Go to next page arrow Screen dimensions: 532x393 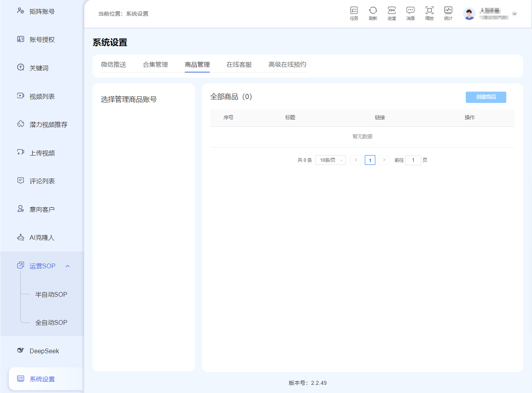click(384, 160)
